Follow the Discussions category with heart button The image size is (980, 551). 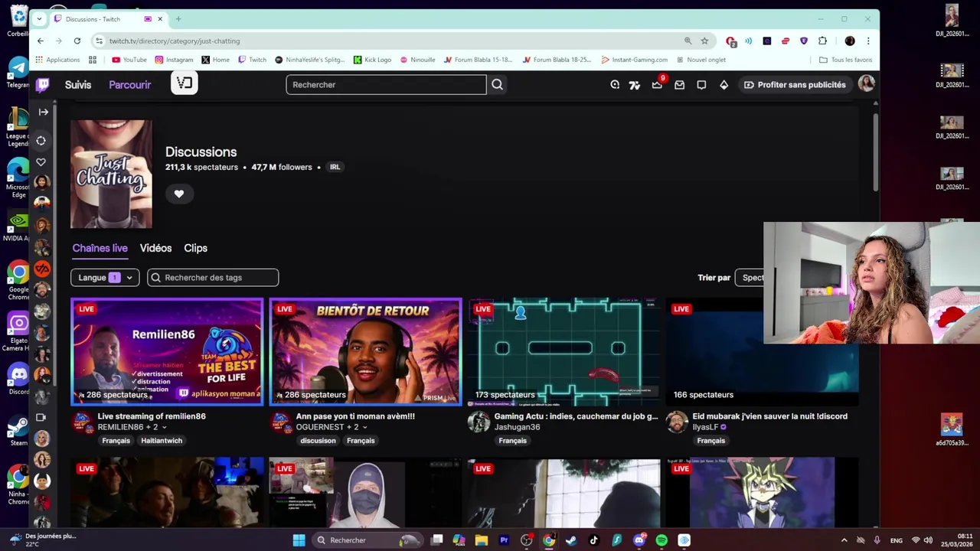[x=179, y=194]
